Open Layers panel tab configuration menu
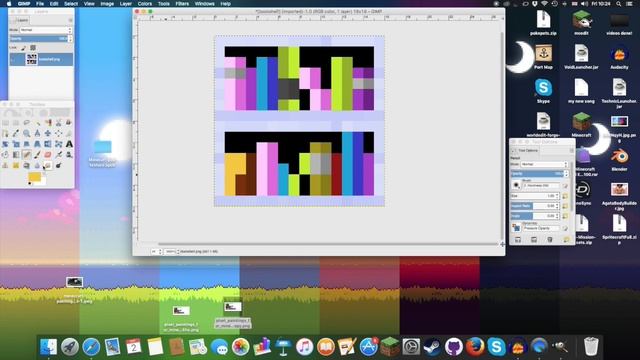 point(70,20)
